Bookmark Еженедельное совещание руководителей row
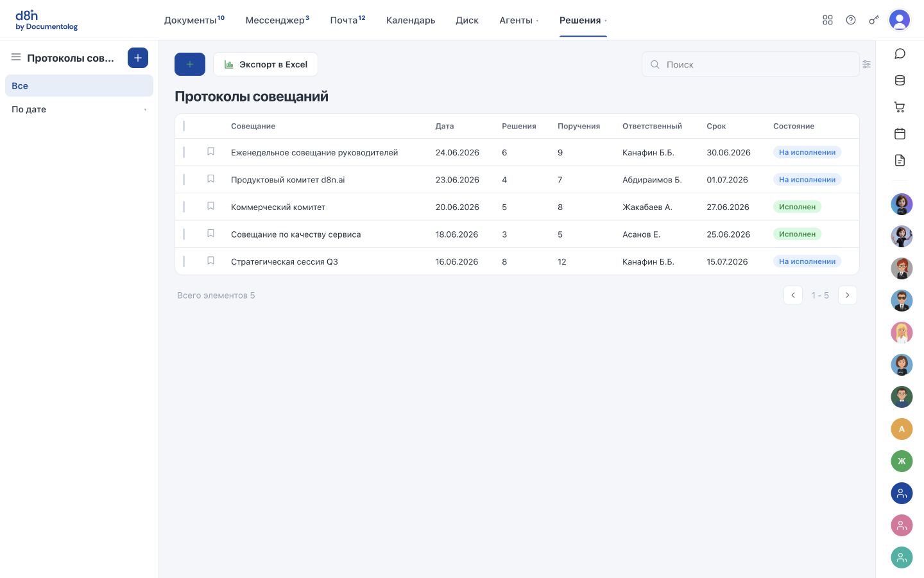924x578 pixels. click(x=210, y=152)
